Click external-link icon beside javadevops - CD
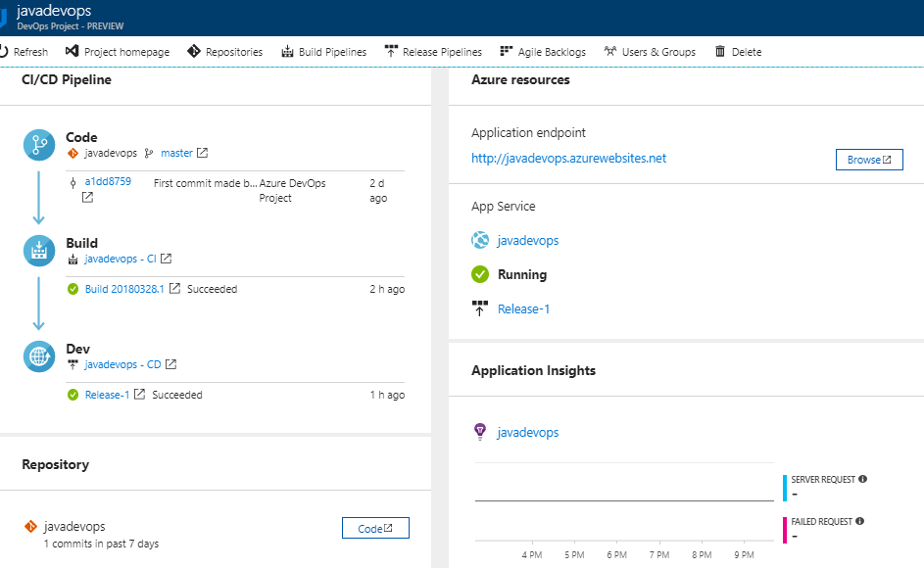 point(170,364)
